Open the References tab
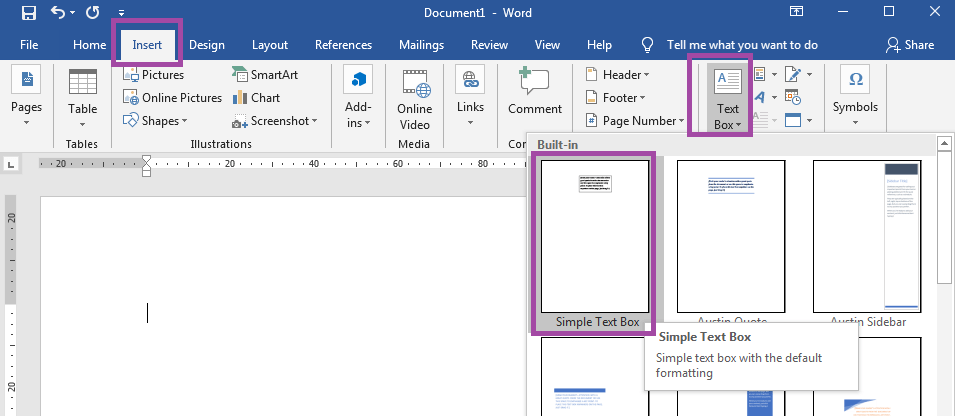This screenshot has width=955, height=416. (x=343, y=45)
